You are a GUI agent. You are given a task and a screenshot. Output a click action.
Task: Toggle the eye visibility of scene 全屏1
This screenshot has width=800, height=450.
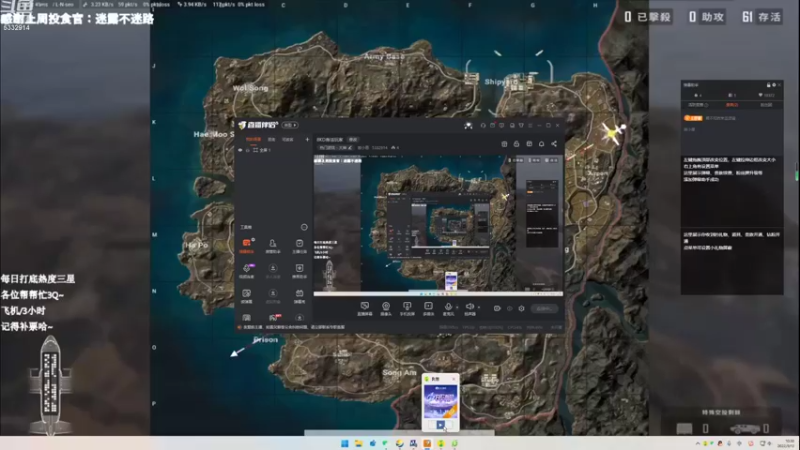pos(240,150)
